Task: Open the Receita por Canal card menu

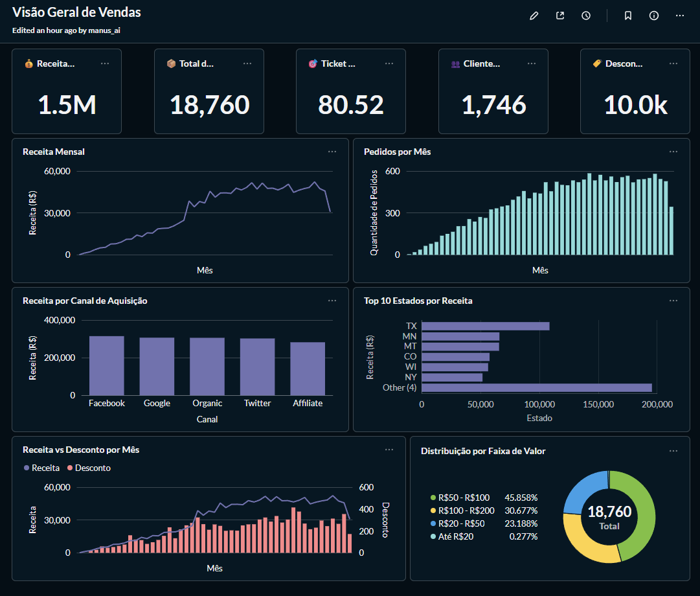Action: 332,301
